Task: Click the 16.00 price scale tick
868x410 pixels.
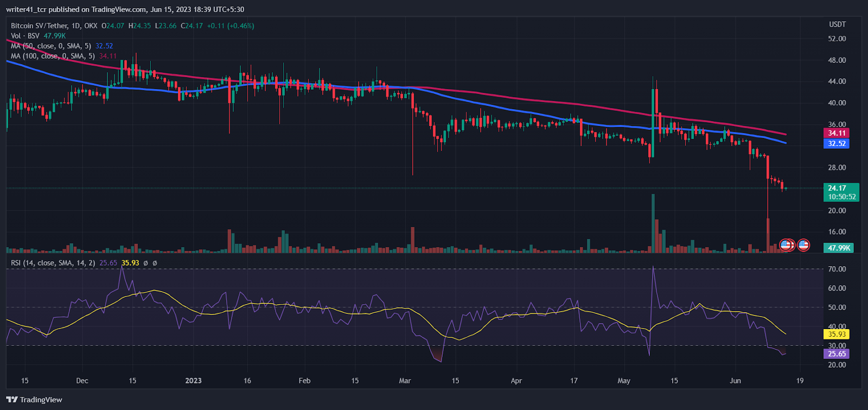Action: pos(837,232)
